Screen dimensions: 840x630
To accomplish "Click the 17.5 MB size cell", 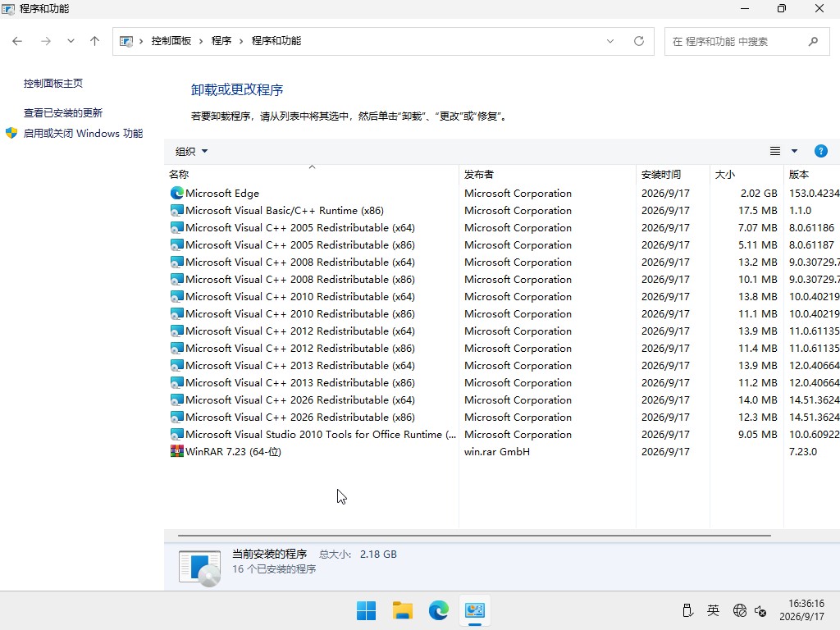I will pyautogui.click(x=757, y=210).
